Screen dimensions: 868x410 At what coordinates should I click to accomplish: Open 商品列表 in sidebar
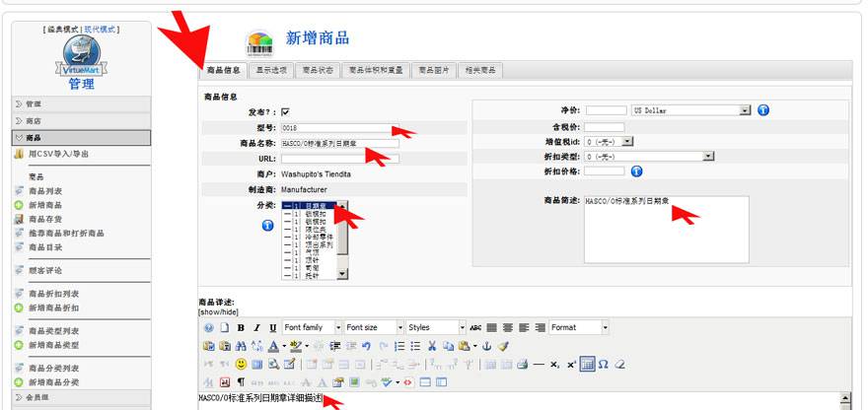tap(45, 191)
